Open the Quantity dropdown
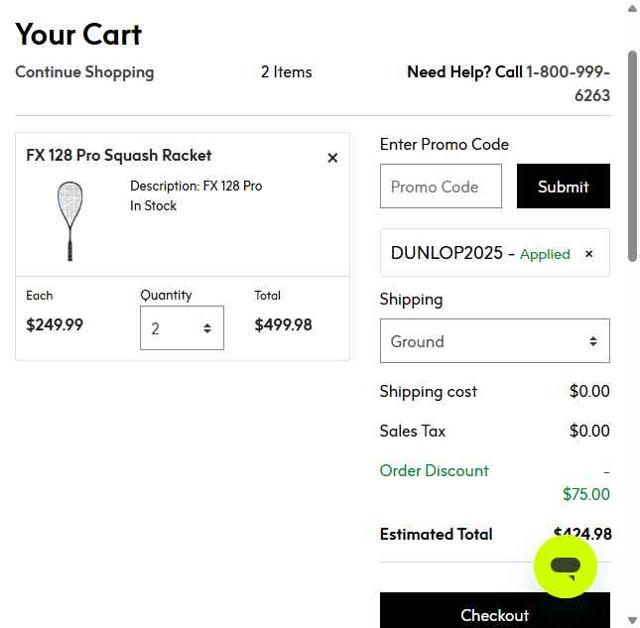Image resolution: width=640 pixels, height=628 pixels. (182, 328)
